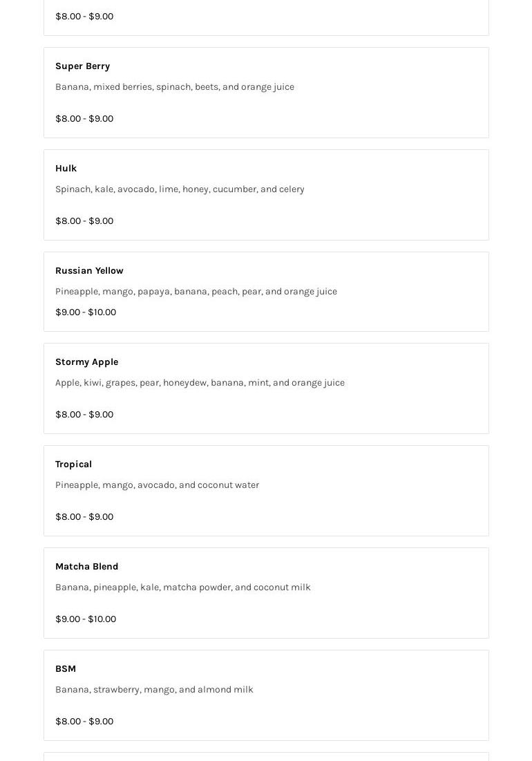Open the Stormy Apple smoothie
Screen dimensions: 532x761
[x=86, y=362]
